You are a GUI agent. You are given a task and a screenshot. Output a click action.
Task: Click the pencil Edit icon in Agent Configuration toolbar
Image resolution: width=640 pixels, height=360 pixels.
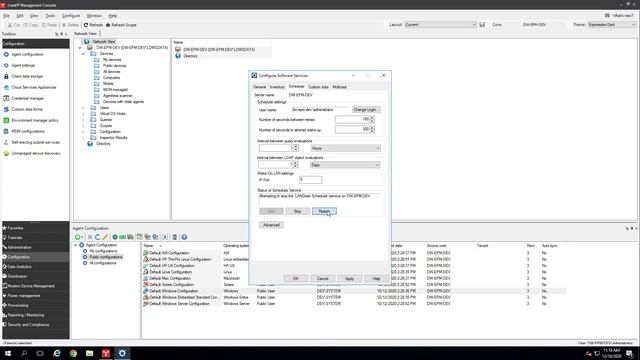pyautogui.click(x=105, y=237)
